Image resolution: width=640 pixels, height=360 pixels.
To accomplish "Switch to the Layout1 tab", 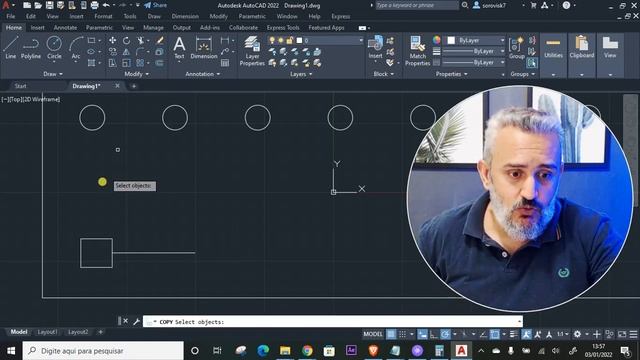I will coord(47,332).
